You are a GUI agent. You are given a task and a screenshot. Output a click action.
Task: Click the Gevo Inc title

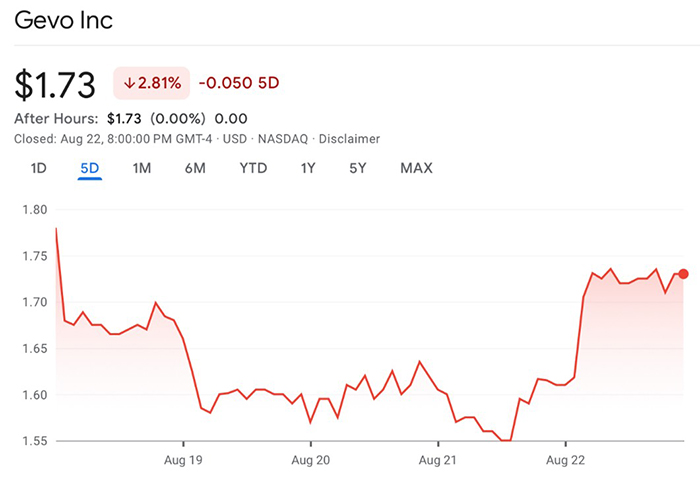click(x=63, y=20)
